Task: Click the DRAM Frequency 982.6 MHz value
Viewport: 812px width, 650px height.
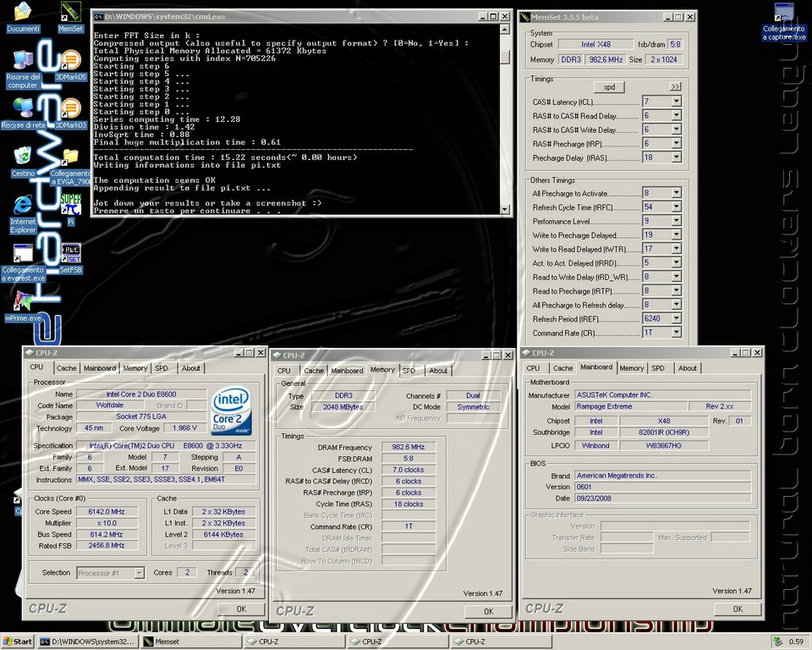Action: click(408, 447)
